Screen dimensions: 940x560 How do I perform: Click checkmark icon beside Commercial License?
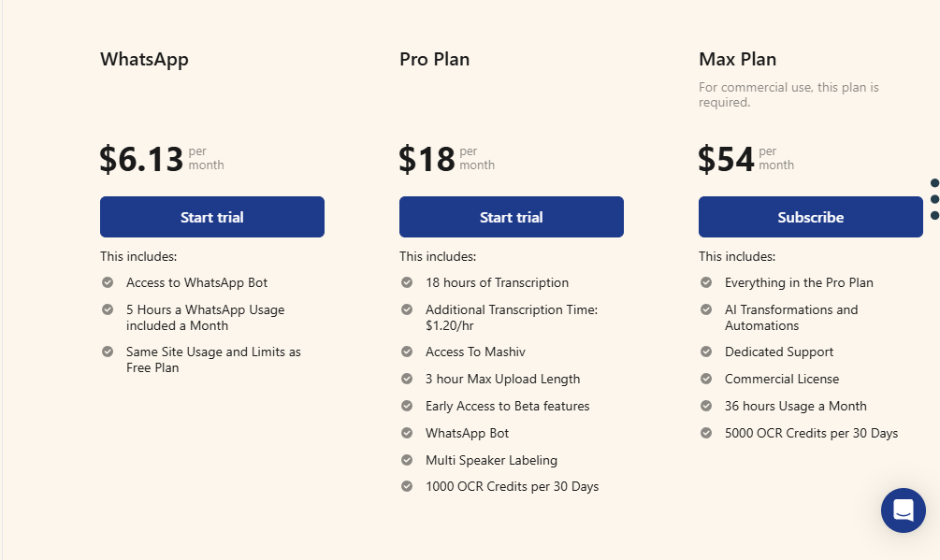tap(706, 379)
